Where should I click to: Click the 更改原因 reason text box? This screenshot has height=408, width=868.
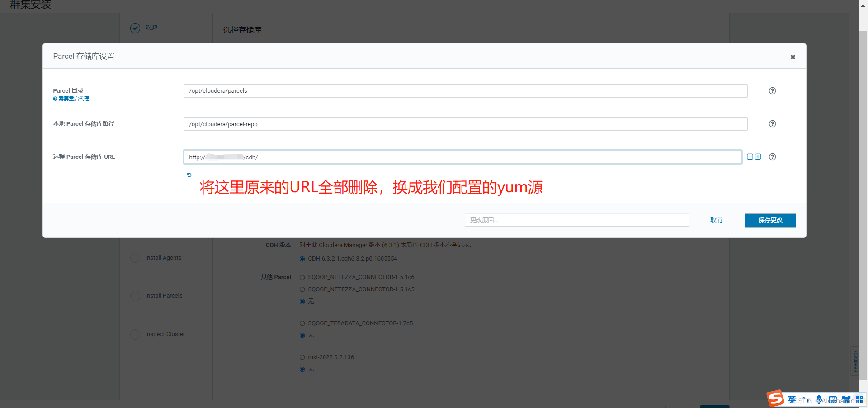click(x=577, y=220)
